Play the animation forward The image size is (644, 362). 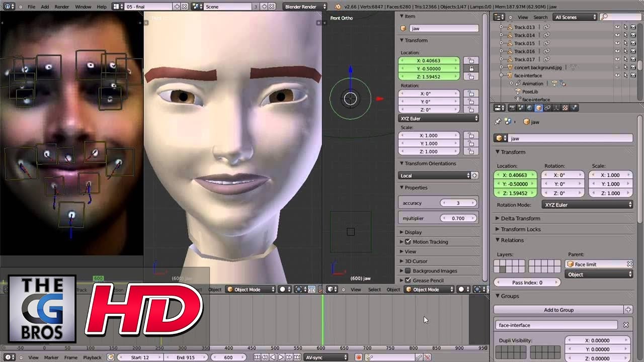click(x=281, y=357)
